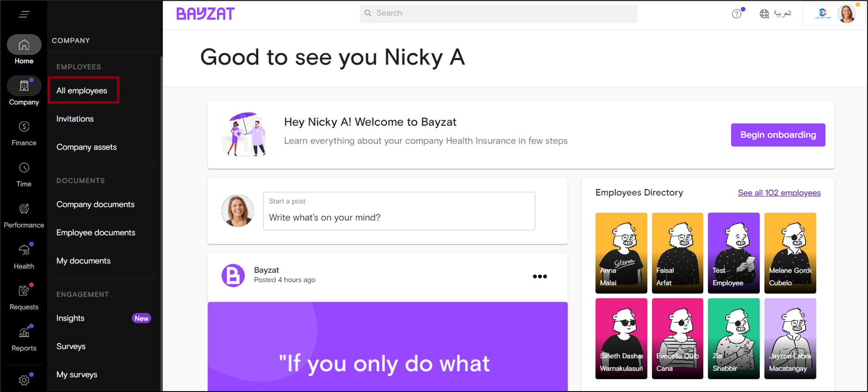Open My documents menu item
The image size is (868, 392).
tap(84, 261)
